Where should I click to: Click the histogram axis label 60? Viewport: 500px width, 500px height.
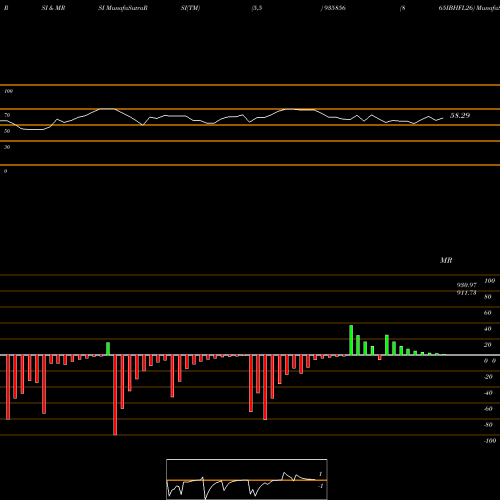pyautogui.click(x=488, y=313)
